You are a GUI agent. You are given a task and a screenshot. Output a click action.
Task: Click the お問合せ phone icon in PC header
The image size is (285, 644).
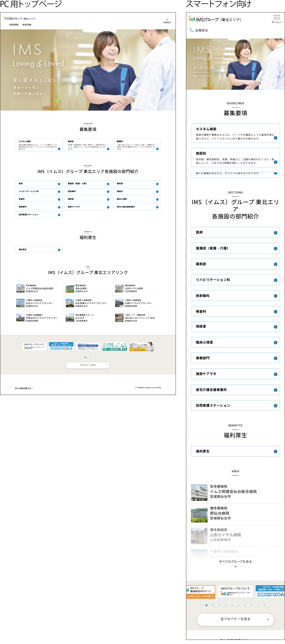(167, 19)
